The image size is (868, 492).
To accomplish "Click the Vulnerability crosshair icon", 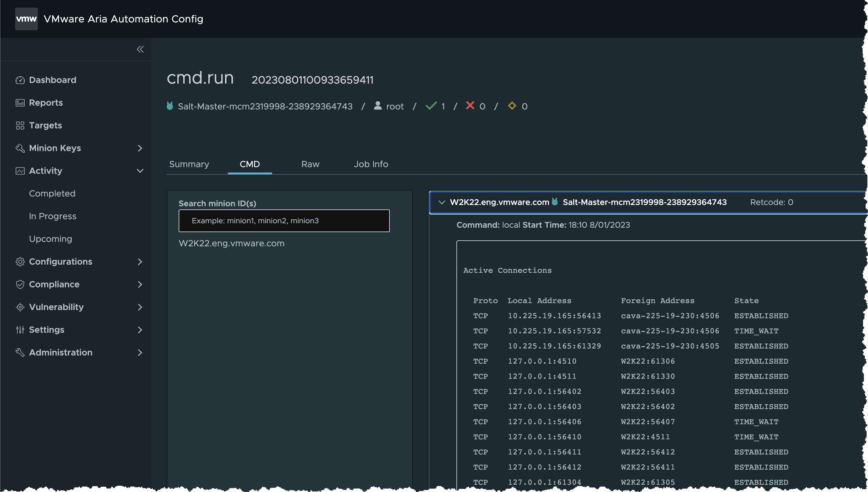I will [20, 307].
